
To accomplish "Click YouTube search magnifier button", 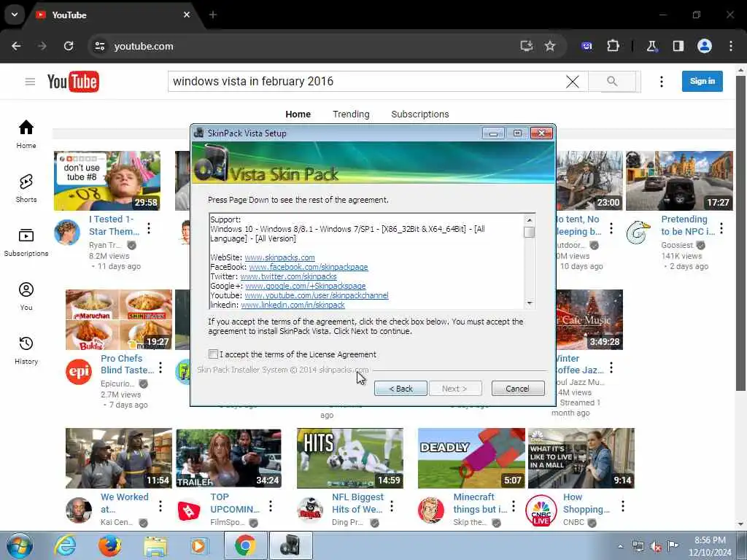I will [x=612, y=82].
